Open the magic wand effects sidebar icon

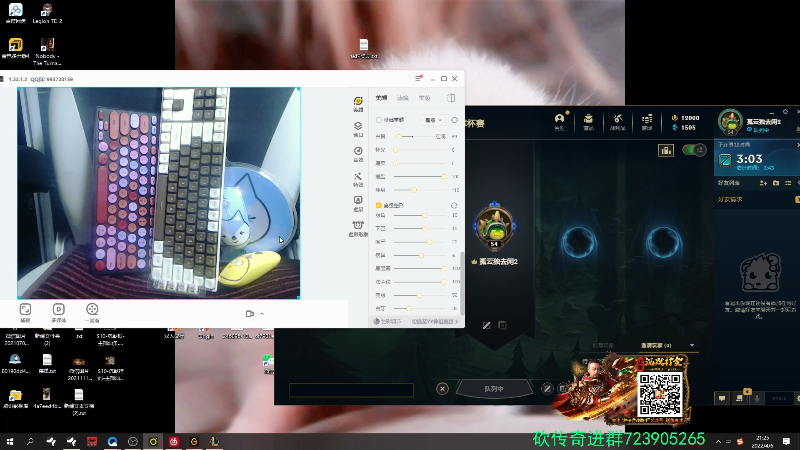358,179
